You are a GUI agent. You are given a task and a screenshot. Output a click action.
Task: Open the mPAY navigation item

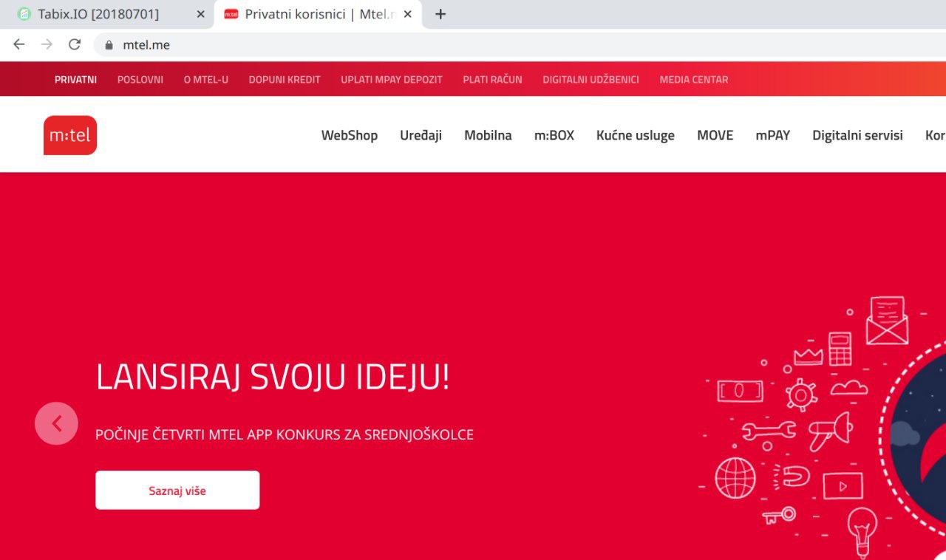[x=773, y=135]
